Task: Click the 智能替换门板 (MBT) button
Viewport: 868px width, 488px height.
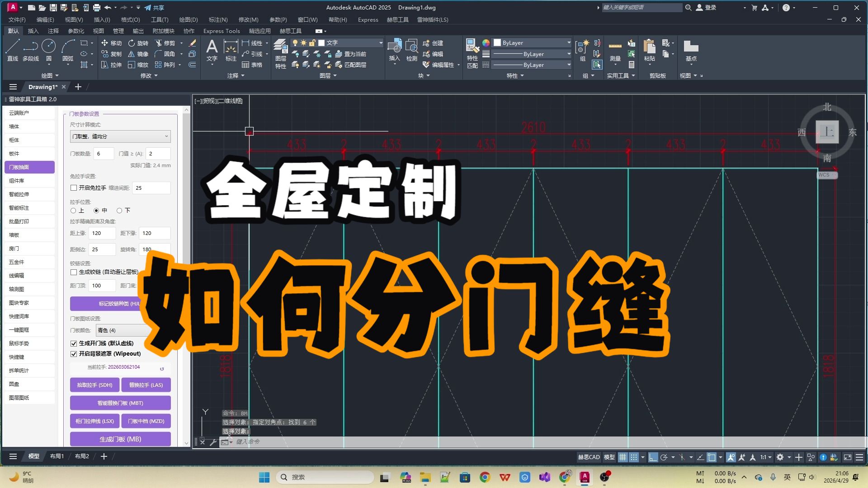Action: (120, 403)
